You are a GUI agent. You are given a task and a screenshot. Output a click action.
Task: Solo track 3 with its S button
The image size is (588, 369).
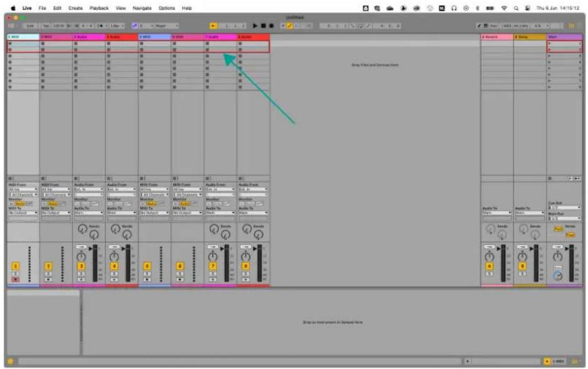pos(82,274)
